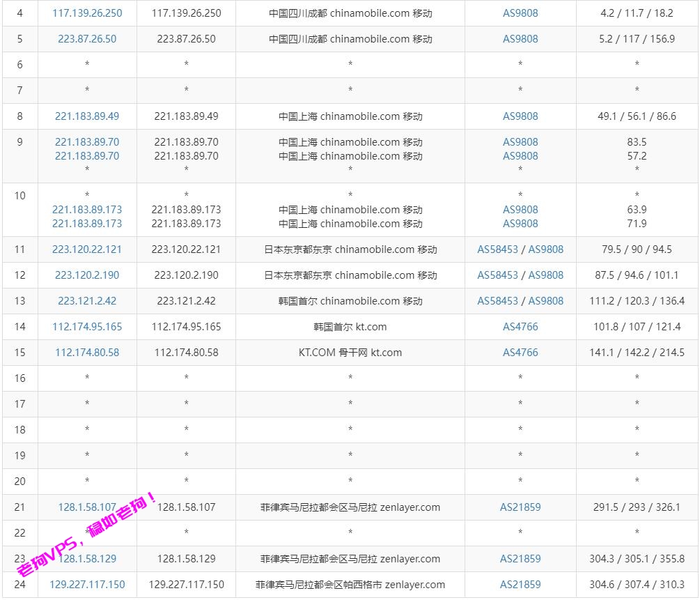Screen dimensions: 700x600
Task: Click the AS58453 link in hop 12 row
Action: [x=498, y=275]
